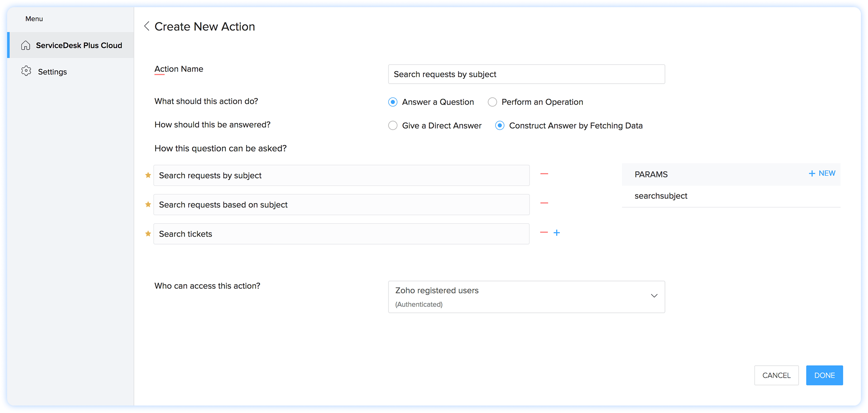Viewport: 868px width, 413px height.
Task: Click the chevron arrow in access dropdown
Action: tap(654, 296)
